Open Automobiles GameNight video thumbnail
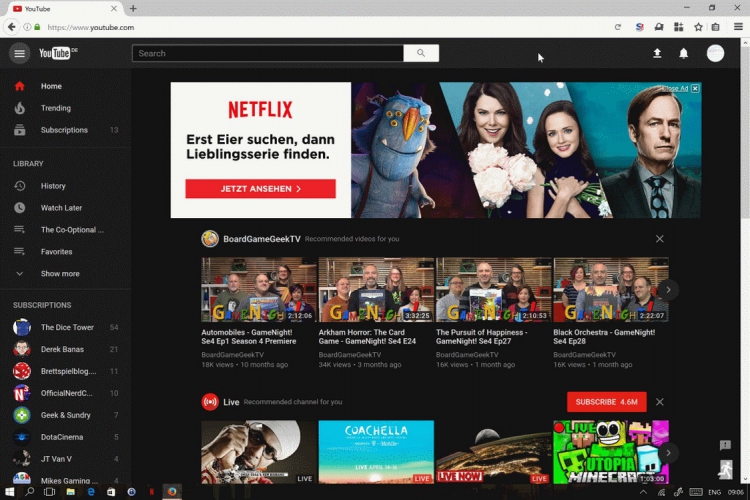Viewport: 750px width, 500px height. tap(259, 290)
